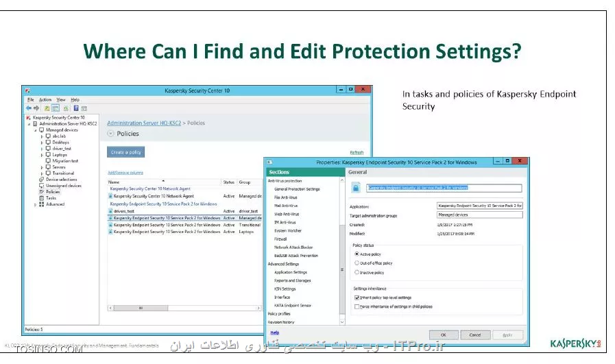Expand the Advanced tree node
The height and width of the screenshot is (364, 615).
point(35,204)
